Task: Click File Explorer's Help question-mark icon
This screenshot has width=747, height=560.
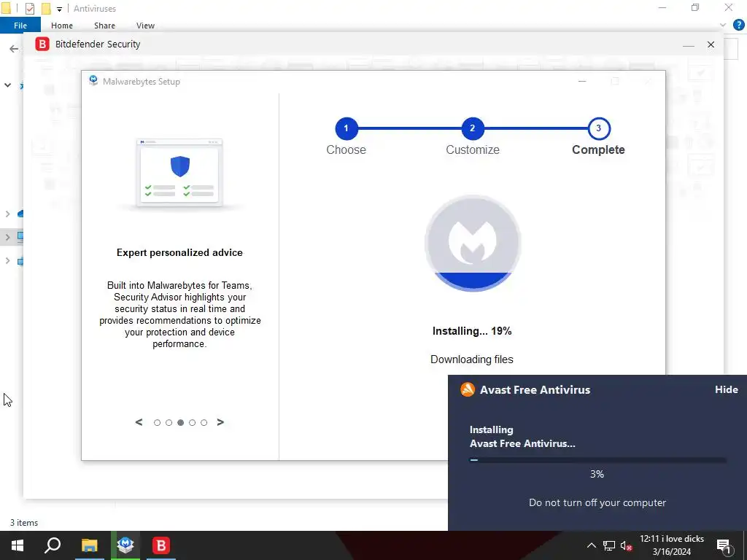Action: coord(738,26)
